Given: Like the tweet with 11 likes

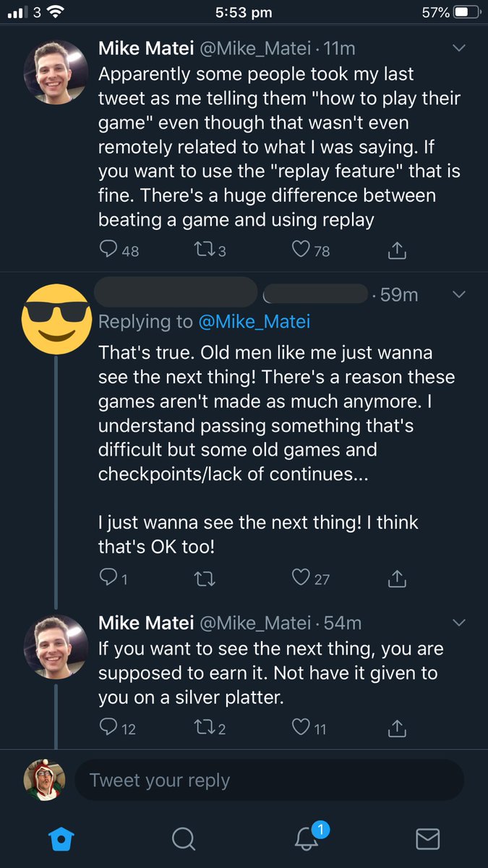Looking at the screenshot, I should click(301, 728).
